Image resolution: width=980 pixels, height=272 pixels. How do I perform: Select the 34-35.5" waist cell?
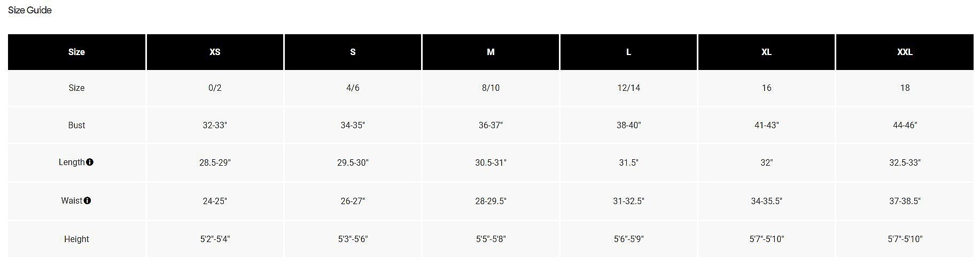tap(766, 201)
